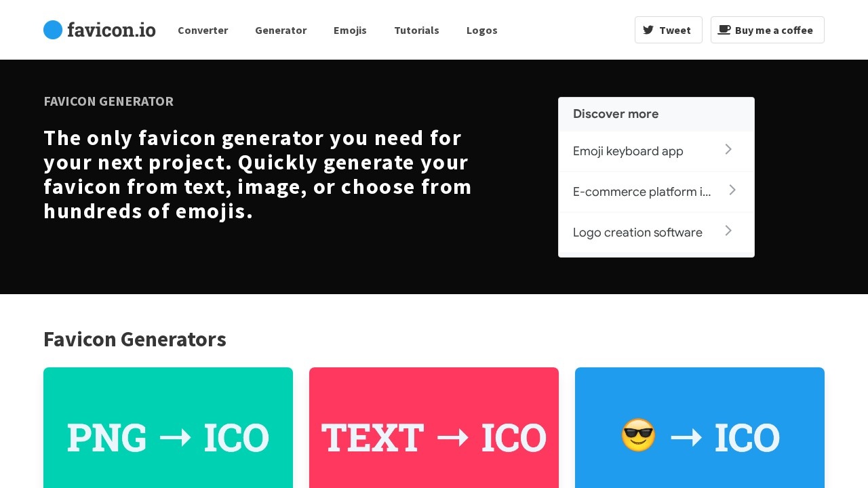Open the Emojis navigation link
Viewport: 868px width, 488px height.
[350, 30]
